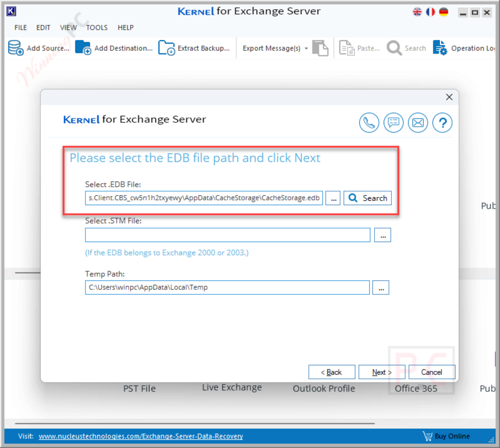Click the Export Message(s) toolbar button
This screenshot has width=500, height=448.
(x=271, y=48)
